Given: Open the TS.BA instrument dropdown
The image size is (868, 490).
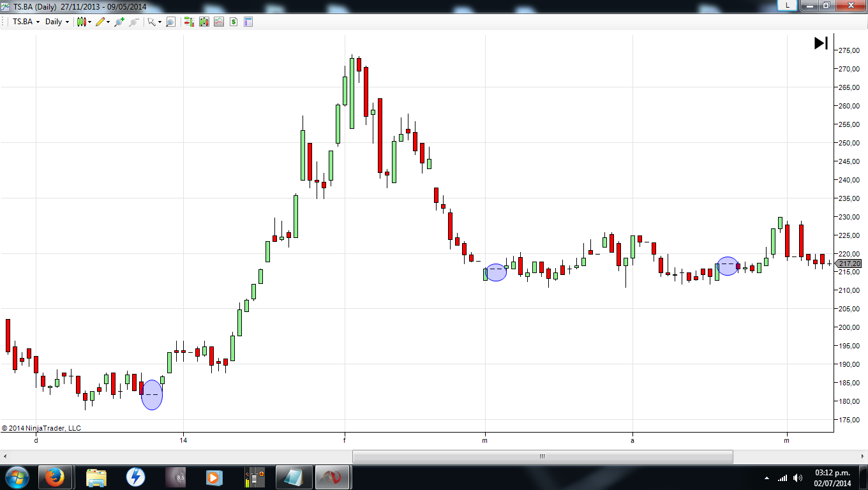Looking at the screenshot, I should [x=26, y=22].
